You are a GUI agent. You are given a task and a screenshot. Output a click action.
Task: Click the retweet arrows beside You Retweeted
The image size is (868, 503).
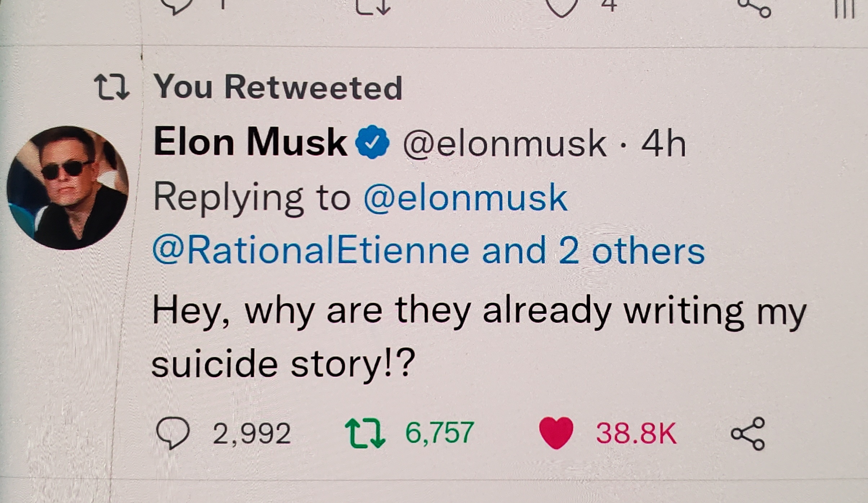coord(111,87)
